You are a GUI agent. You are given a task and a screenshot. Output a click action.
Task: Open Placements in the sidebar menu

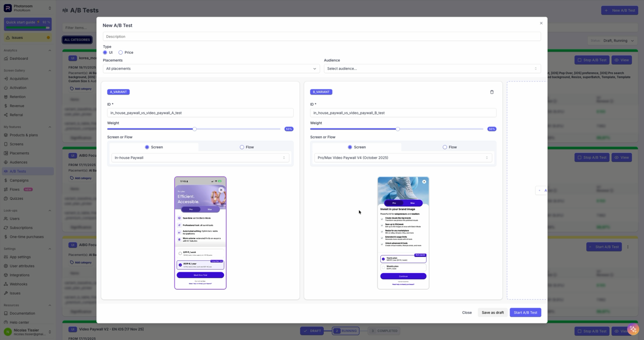[19, 153]
